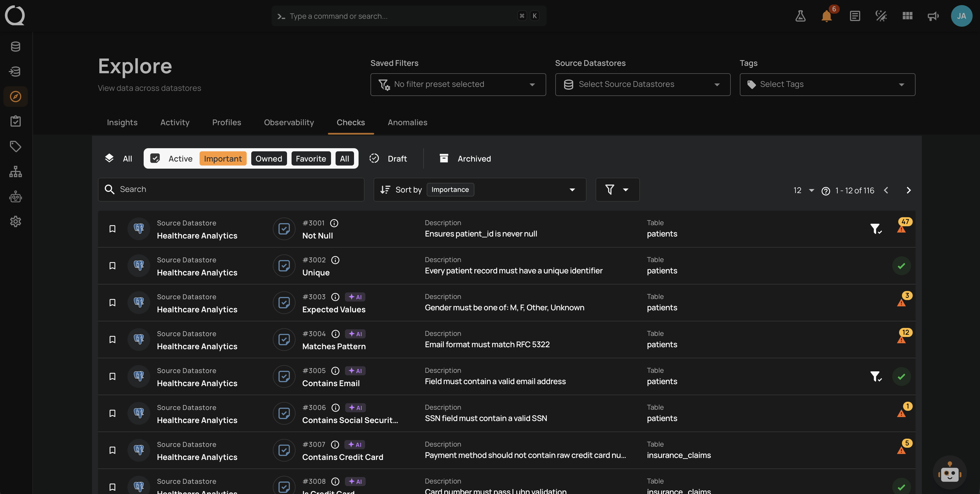This screenshot has width=980, height=494.
Task: Select the Checks tab
Action: (351, 123)
